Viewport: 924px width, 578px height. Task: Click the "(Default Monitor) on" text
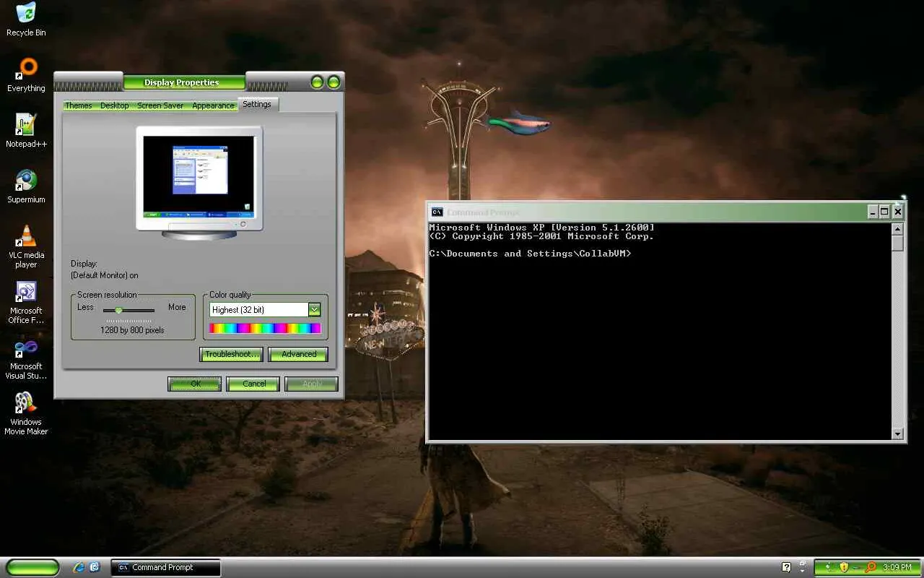(x=105, y=275)
